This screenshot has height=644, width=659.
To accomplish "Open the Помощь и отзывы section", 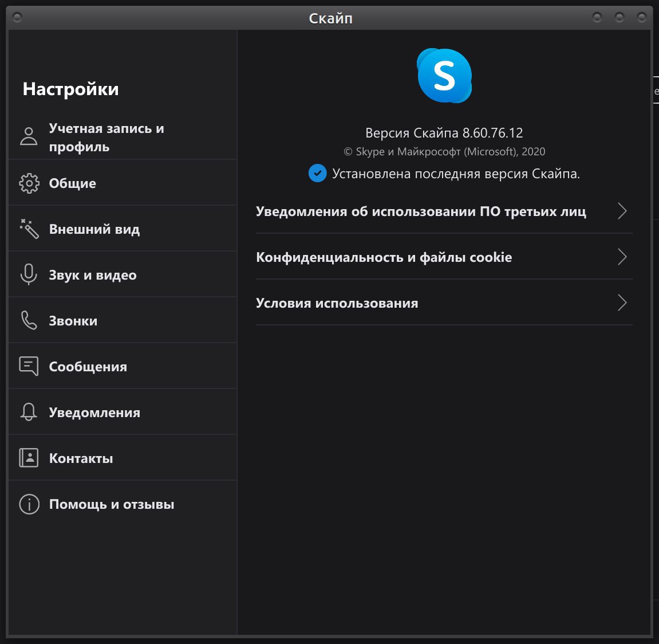I will (123, 504).
